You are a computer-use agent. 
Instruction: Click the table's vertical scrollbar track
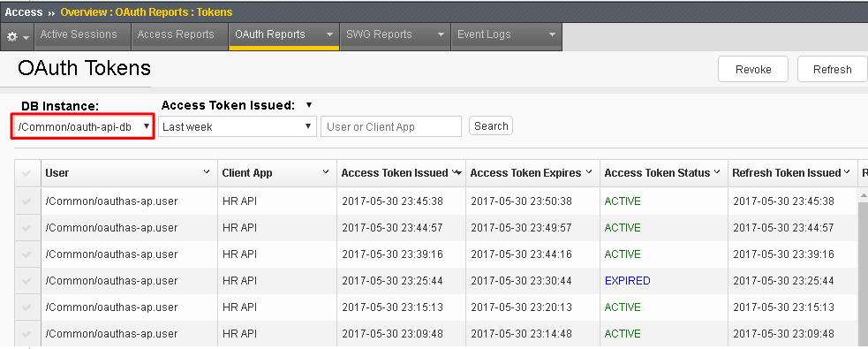click(x=863, y=274)
